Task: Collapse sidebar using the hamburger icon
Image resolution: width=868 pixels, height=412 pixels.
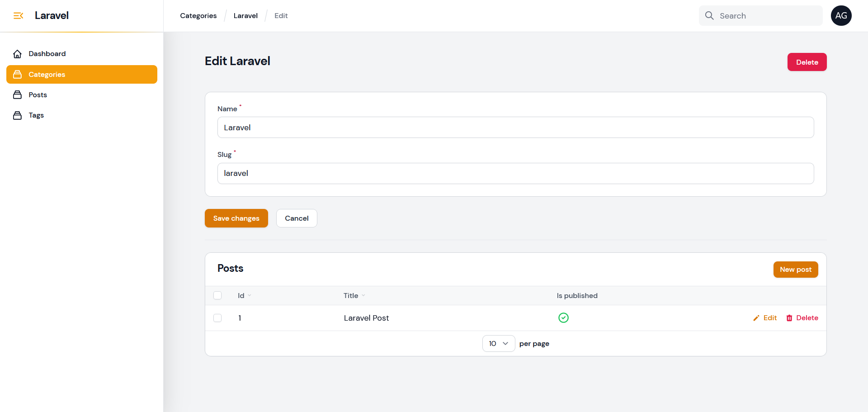Action: coord(18,16)
